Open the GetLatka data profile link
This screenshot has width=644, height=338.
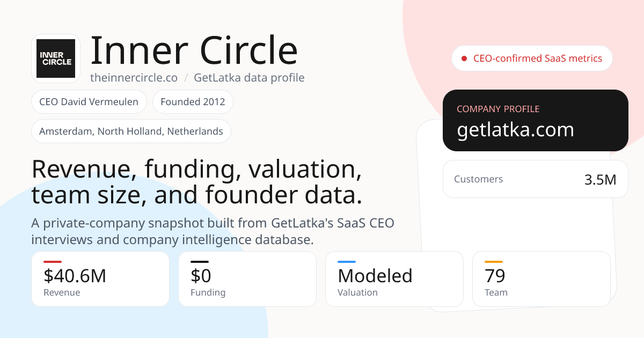(249, 78)
